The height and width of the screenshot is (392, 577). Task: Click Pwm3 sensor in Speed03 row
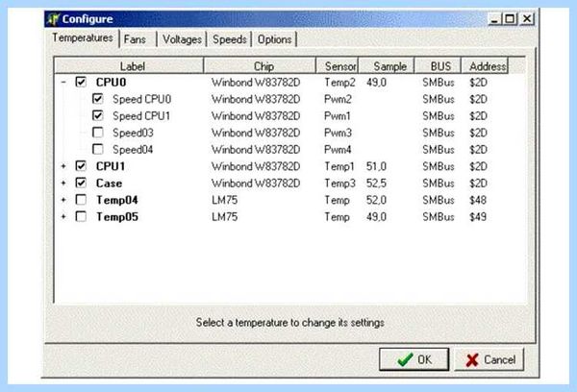click(338, 133)
